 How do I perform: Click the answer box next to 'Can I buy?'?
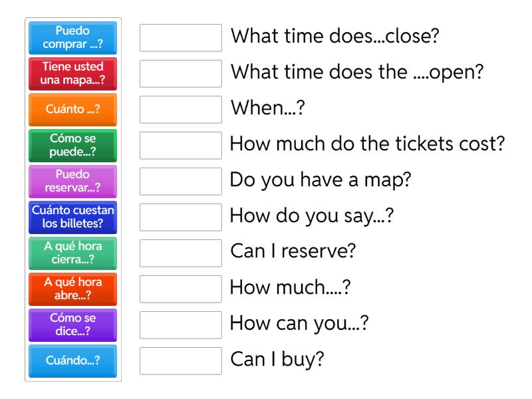pos(180,361)
